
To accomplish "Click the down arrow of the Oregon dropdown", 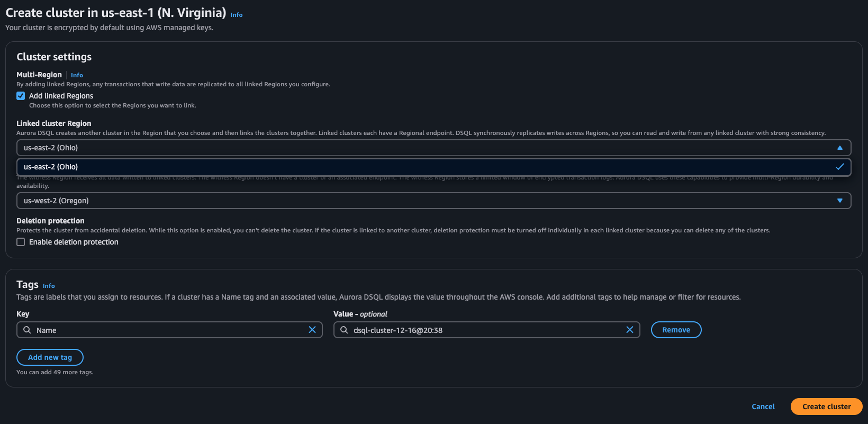I will (839, 201).
